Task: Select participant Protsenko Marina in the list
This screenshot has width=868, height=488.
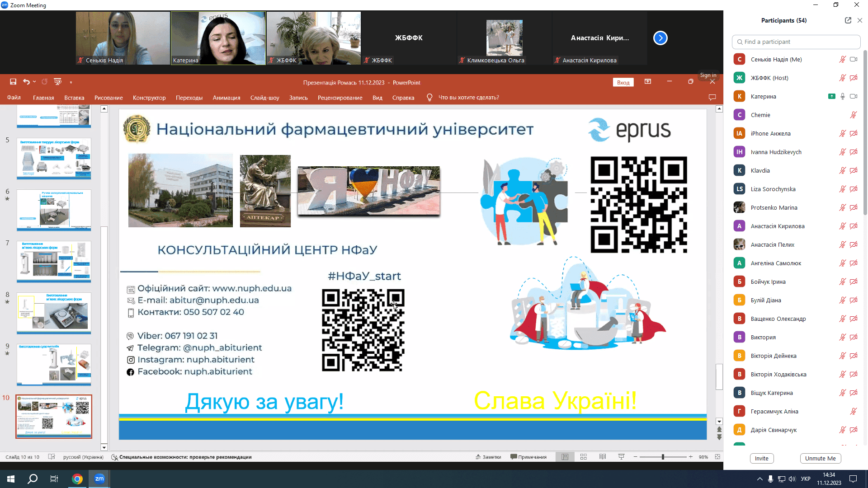Action: pyautogui.click(x=796, y=207)
